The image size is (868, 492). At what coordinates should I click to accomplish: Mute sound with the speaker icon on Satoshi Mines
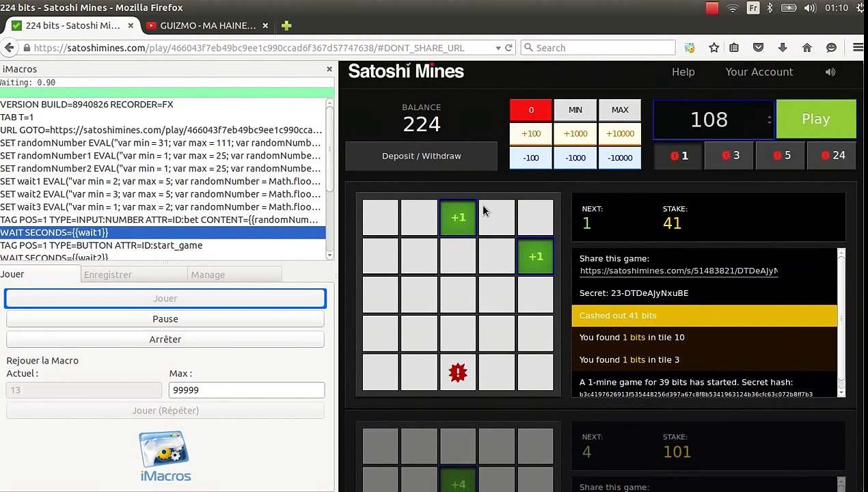click(830, 72)
